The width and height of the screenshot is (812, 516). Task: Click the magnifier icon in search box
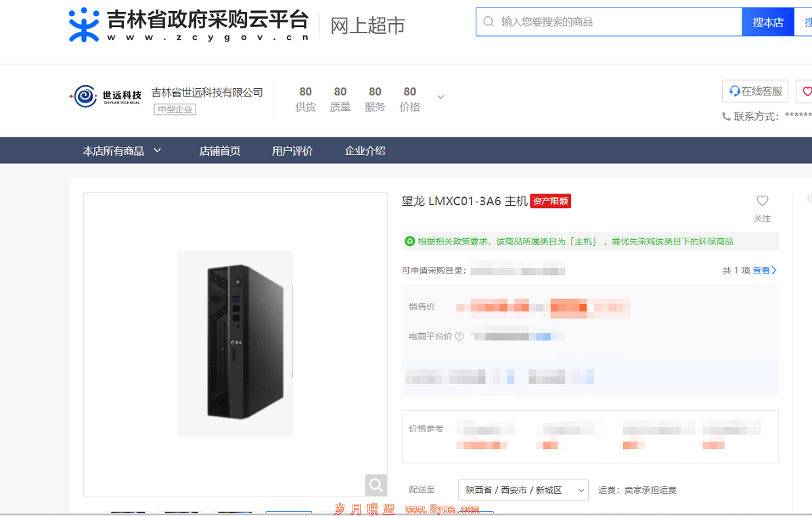(x=489, y=22)
